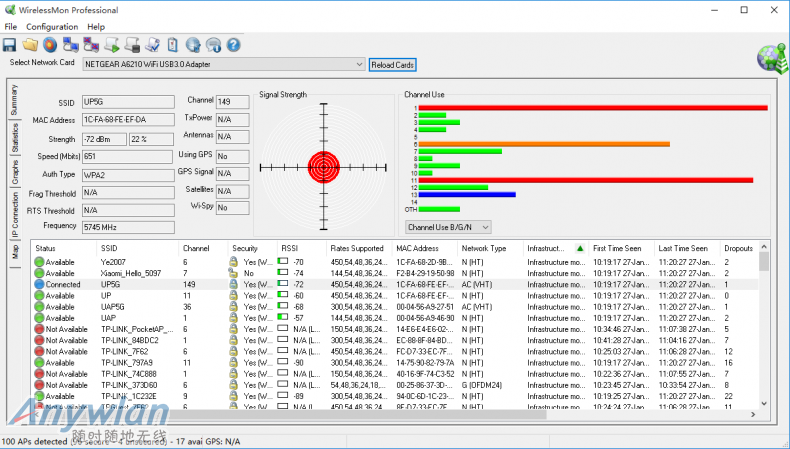
Task: Click the green status icon for Ye2007
Action: [39, 262]
